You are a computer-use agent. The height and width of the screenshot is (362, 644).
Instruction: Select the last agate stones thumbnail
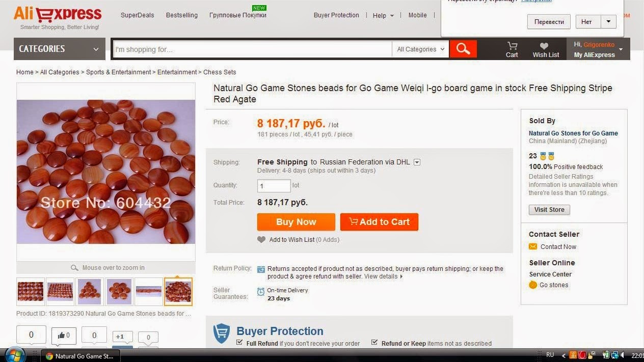[178, 291]
